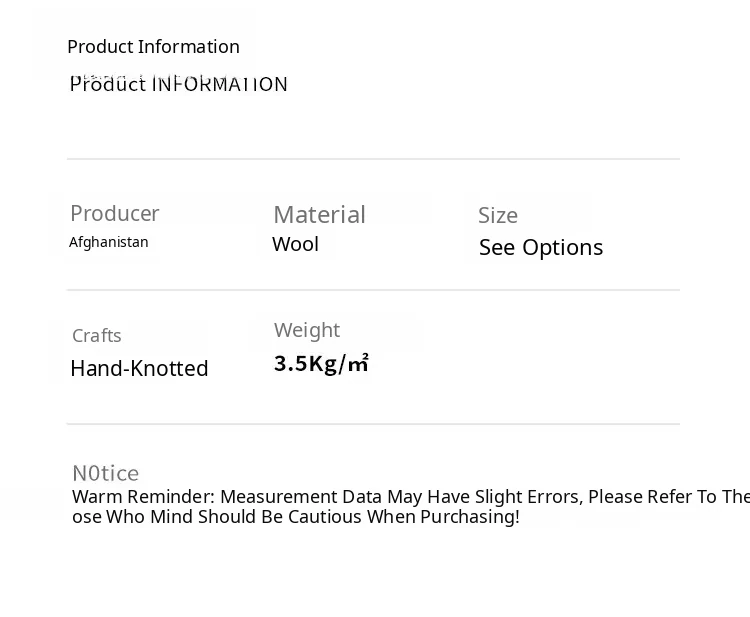Open the "See Options" size link
This screenshot has width=750, height=617.
(x=540, y=247)
